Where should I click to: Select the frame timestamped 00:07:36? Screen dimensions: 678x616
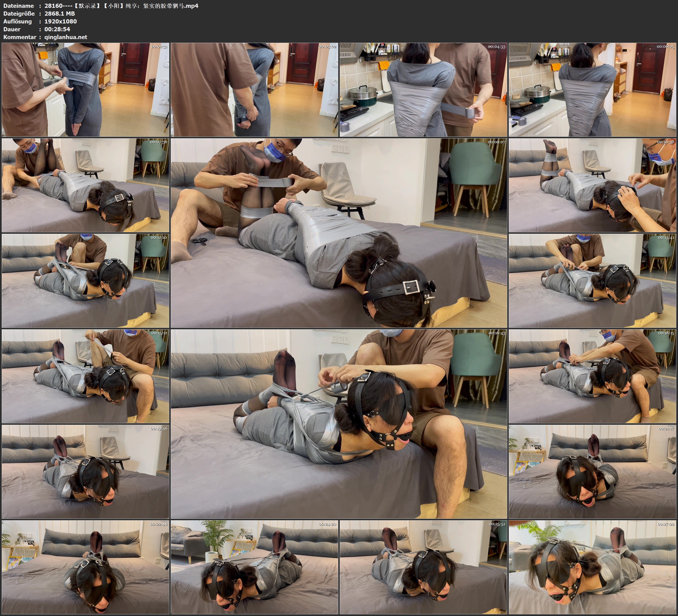pyautogui.click(x=85, y=185)
